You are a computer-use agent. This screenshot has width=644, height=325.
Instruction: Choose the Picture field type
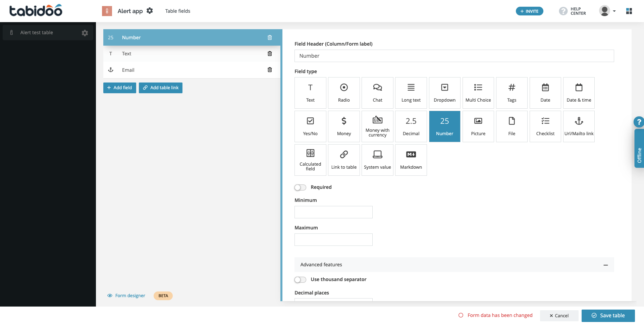(478, 126)
